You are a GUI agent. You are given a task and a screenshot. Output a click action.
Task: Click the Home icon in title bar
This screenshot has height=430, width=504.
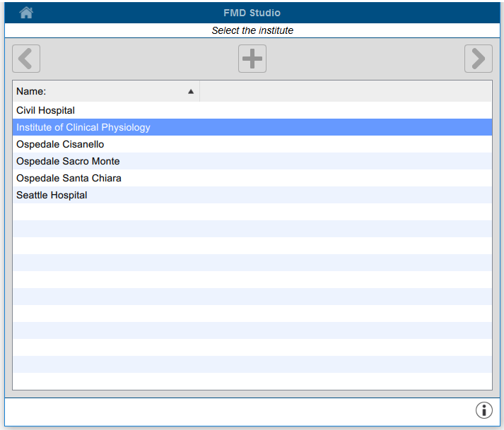click(26, 13)
